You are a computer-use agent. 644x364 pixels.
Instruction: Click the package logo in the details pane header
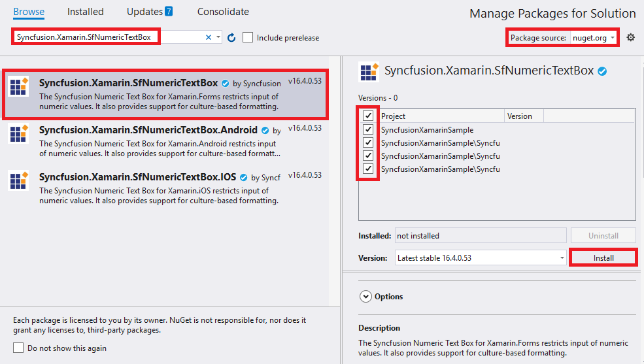tap(369, 71)
